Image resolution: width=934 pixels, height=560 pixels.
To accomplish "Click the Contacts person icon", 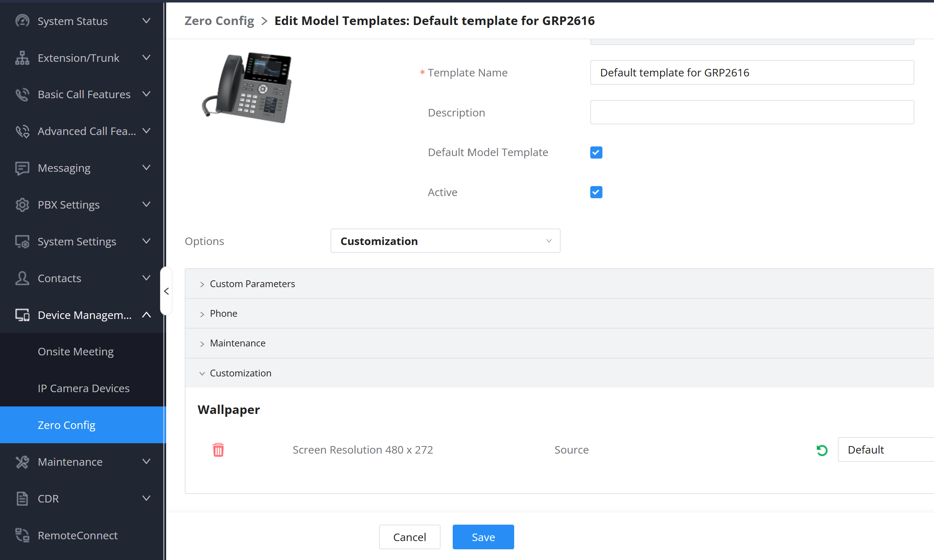I will click(22, 278).
